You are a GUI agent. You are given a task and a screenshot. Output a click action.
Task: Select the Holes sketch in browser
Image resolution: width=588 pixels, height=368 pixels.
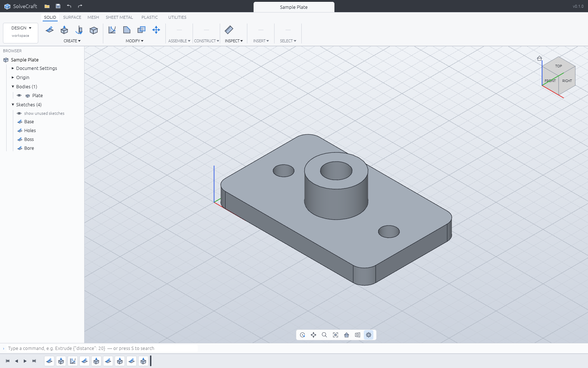coord(30,130)
